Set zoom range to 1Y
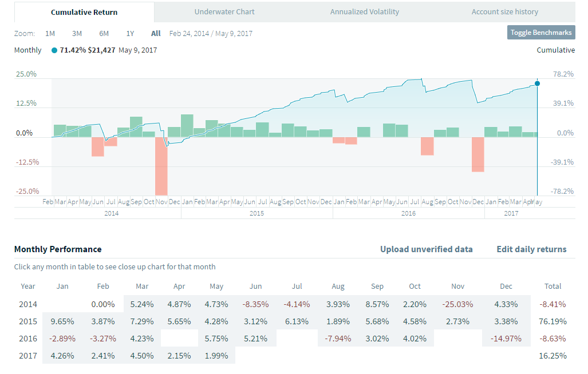 tap(130, 33)
